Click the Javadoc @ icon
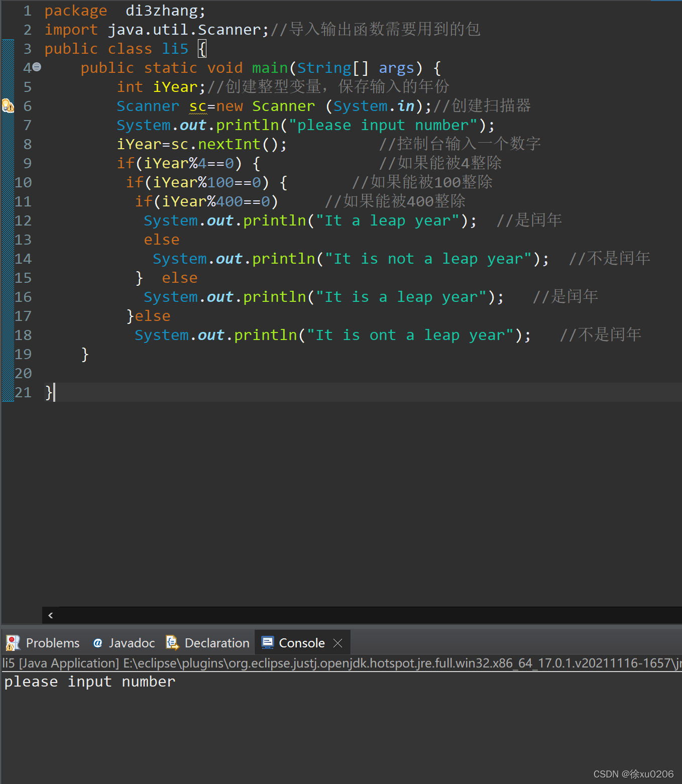 [98, 643]
